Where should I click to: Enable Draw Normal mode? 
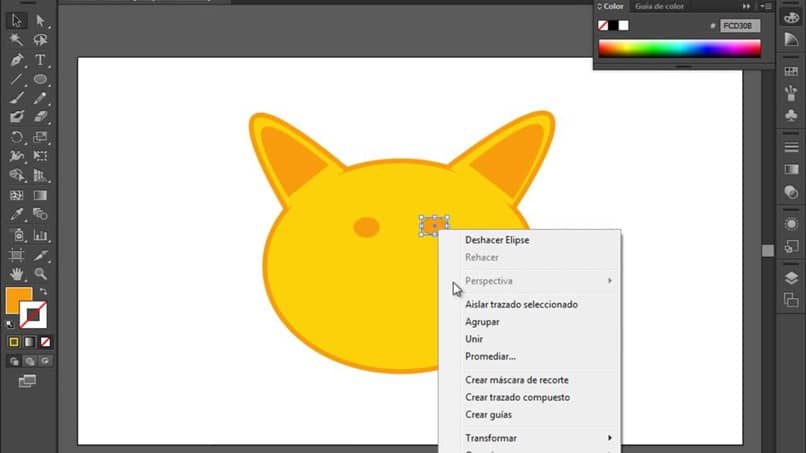click(x=14, y=361)
